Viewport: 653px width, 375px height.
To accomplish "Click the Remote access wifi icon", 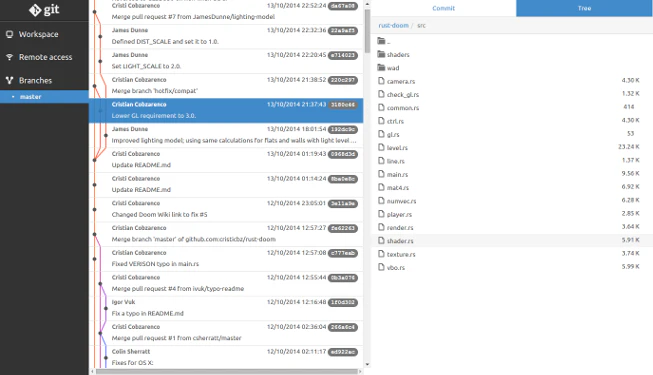I will pos(9,57).
